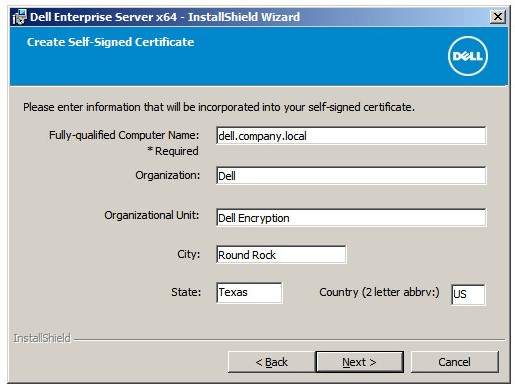Click the instruction text about self-signed certificate

coord(219,107)
